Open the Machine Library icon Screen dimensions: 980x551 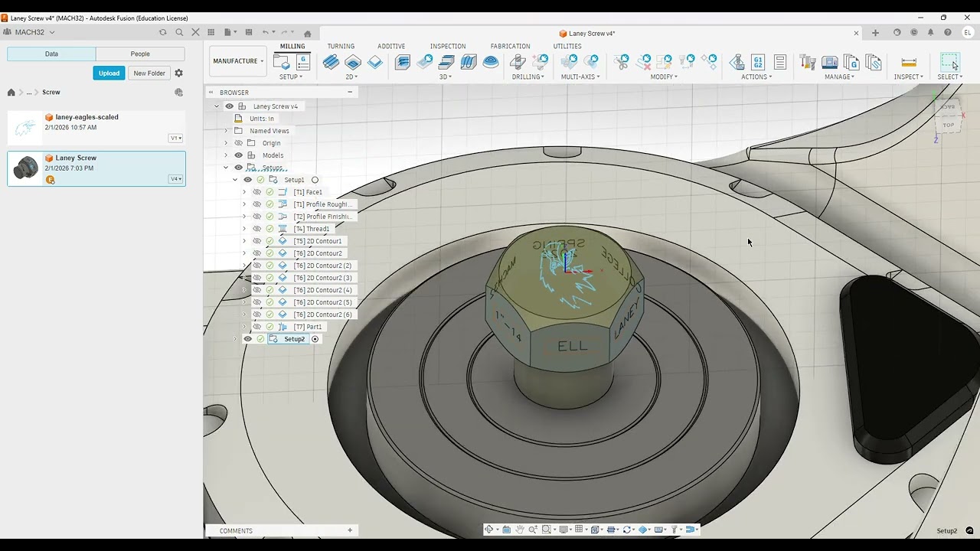(x=829, y=62)
